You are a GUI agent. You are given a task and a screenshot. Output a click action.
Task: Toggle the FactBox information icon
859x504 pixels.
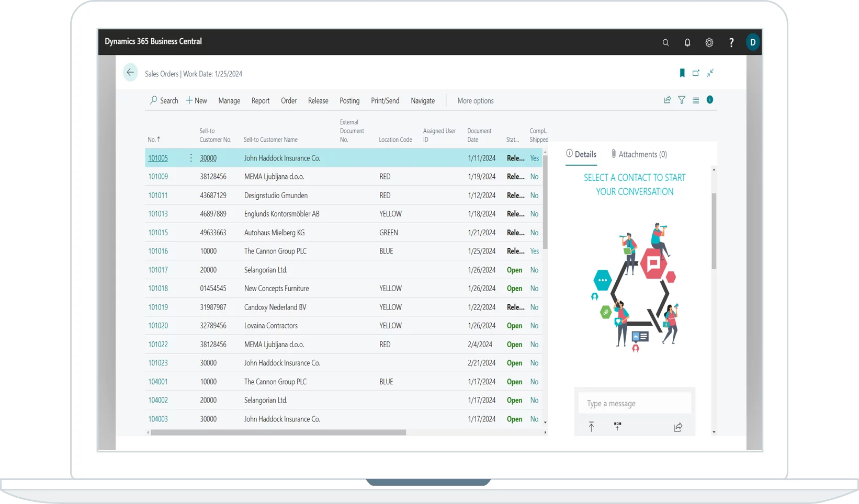(x=709, y=100)
